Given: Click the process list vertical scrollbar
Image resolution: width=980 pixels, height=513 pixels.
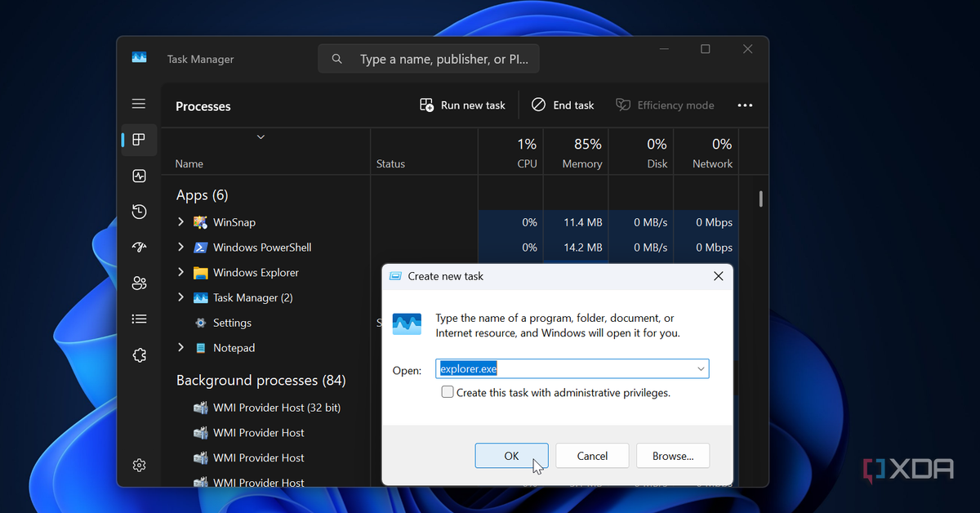Looking at the screenshot, I should 760,199.
